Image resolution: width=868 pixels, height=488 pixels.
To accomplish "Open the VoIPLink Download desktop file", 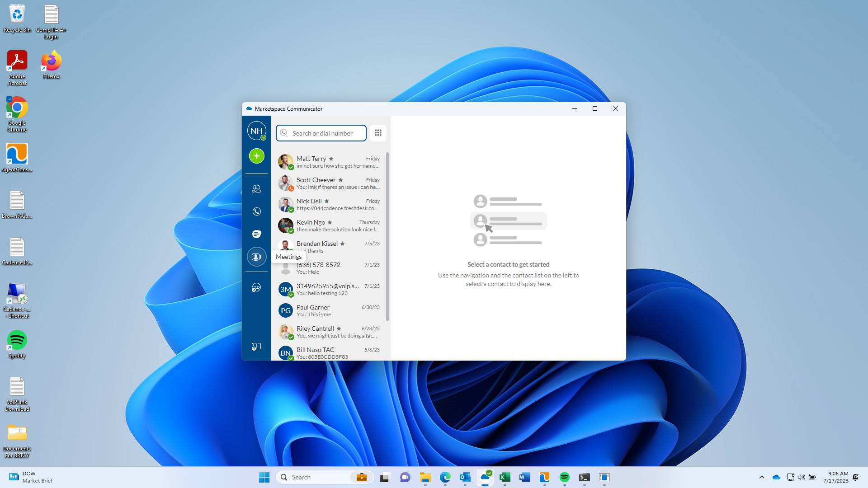I will [17, 394].
